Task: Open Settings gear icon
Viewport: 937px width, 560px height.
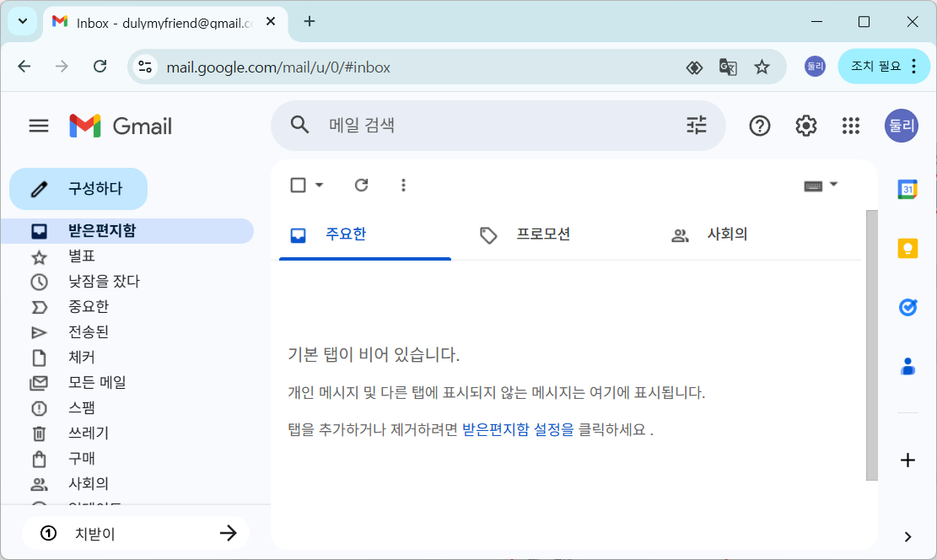Action: (x=805, y=126)
